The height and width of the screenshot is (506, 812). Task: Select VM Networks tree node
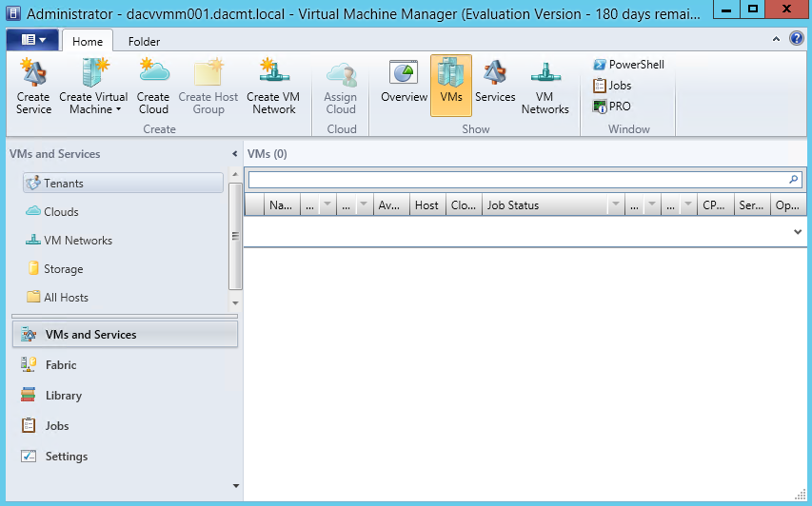coord(69,240)
